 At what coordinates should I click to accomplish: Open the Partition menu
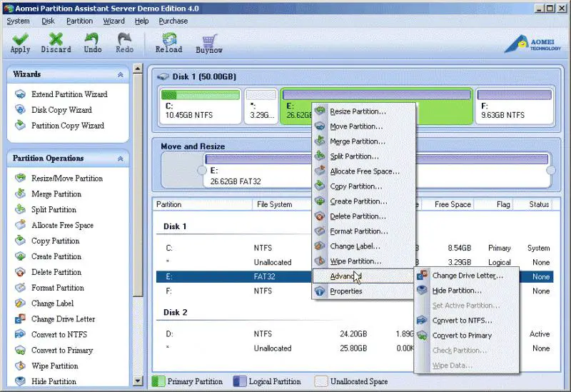point(79,21)
